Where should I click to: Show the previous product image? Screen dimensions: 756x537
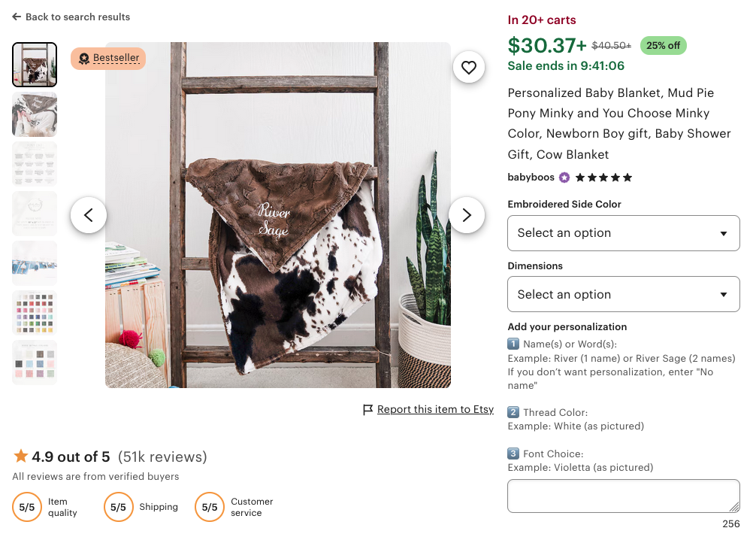[89, 215]
